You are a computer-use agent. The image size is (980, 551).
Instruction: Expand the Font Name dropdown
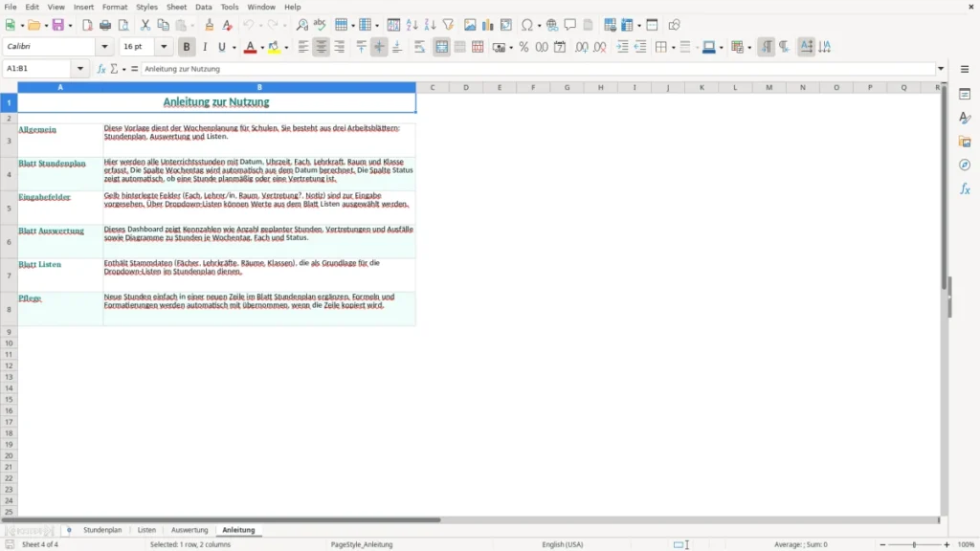(x=104, y=46)
